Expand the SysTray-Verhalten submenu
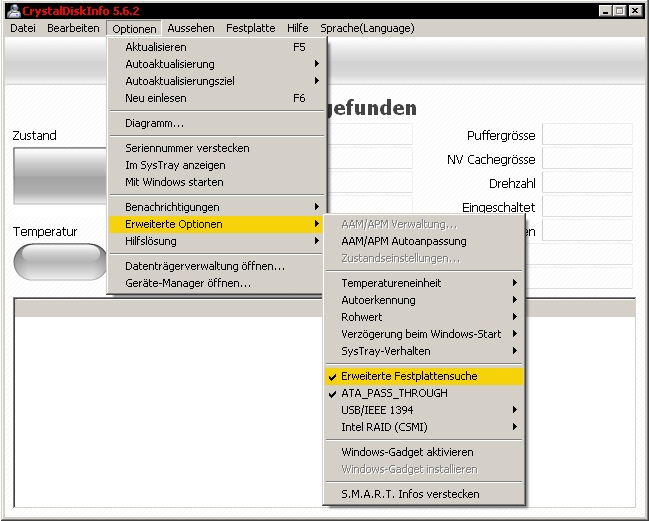Image resolution: width=649 pixels, height=521 pixels. [x=424, y=351]
